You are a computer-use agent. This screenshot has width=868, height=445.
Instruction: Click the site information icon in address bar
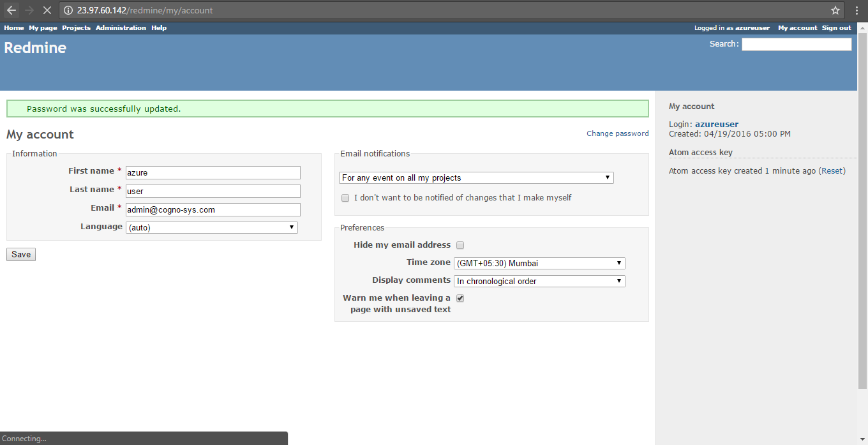(68, 10)
